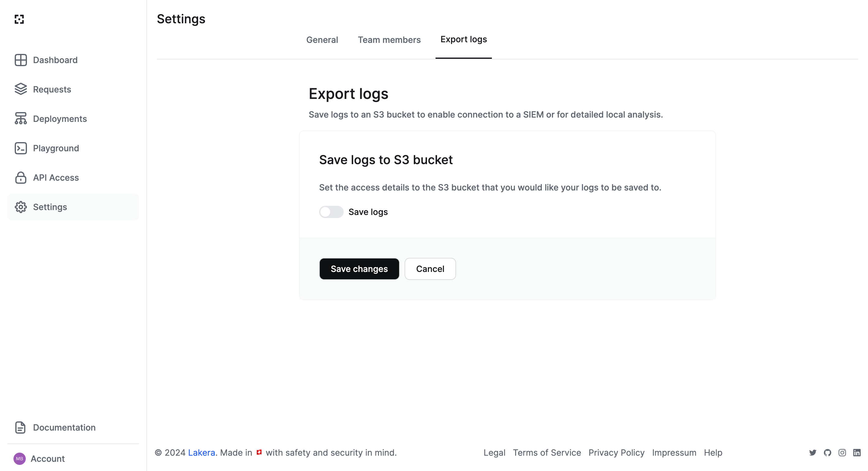868x471 pixels.
Task: Cancel the S3 bucket changes
Action: (430, 269)
